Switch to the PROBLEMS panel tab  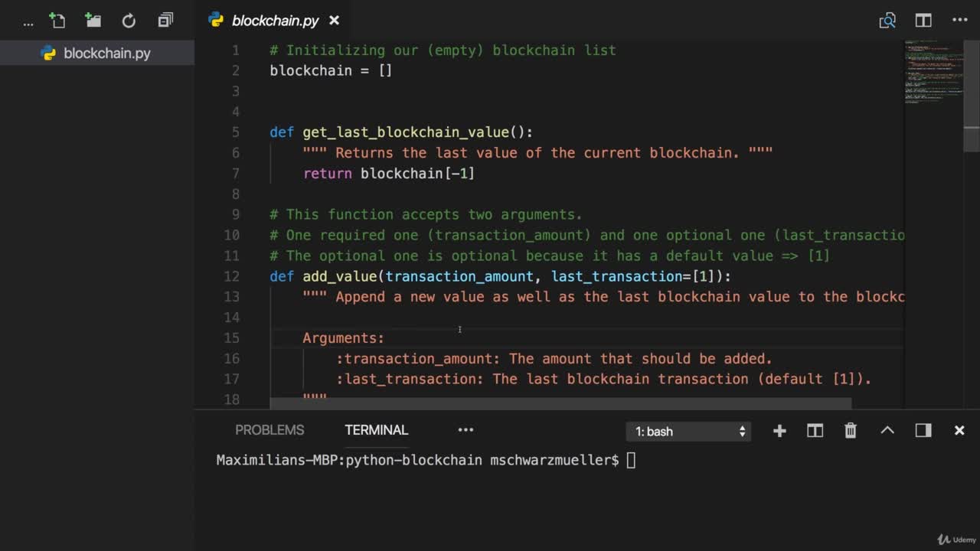tap(269, 430)
